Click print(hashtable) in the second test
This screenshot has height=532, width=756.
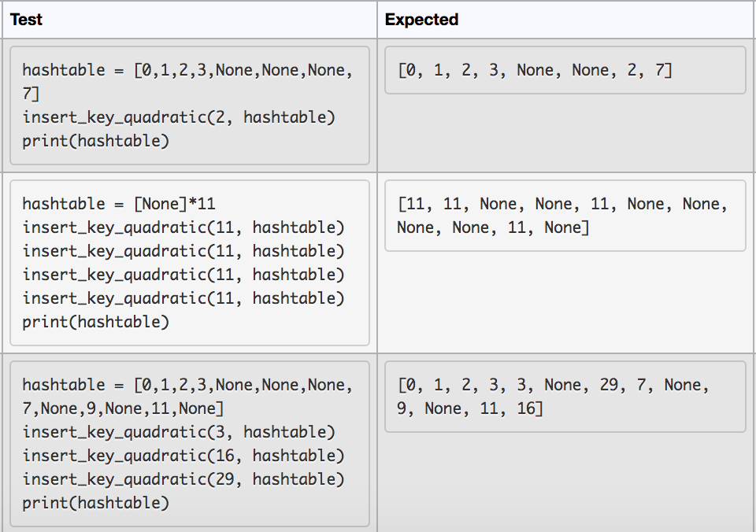click(95, 322)
